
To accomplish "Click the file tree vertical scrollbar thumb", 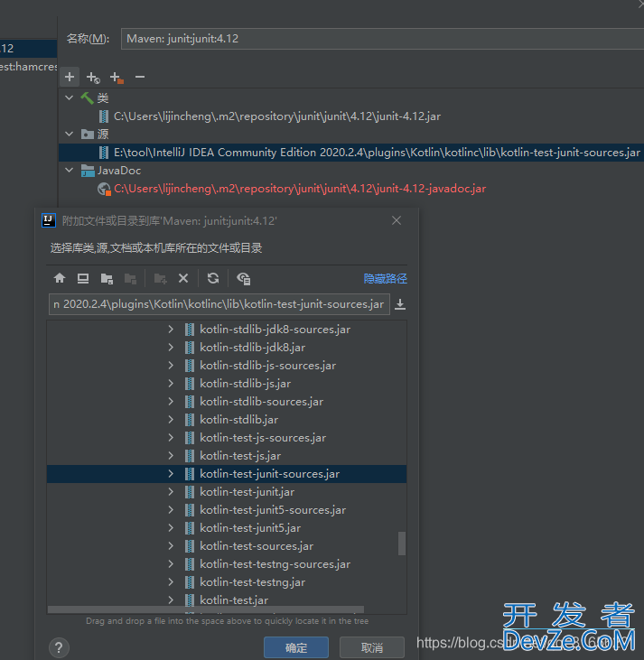I will click(402, 544).
